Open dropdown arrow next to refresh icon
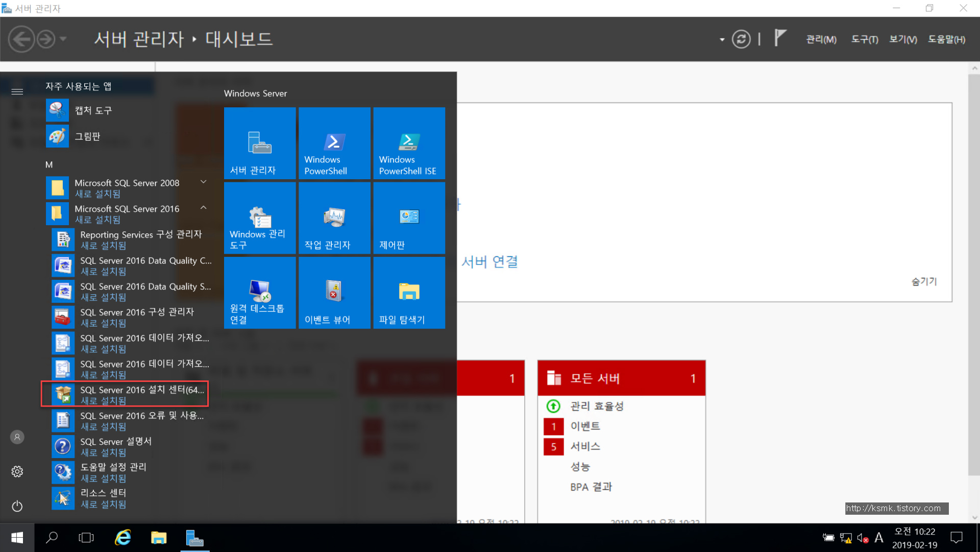The height and width of the screenshot is (552, 980). coord(722,39)
